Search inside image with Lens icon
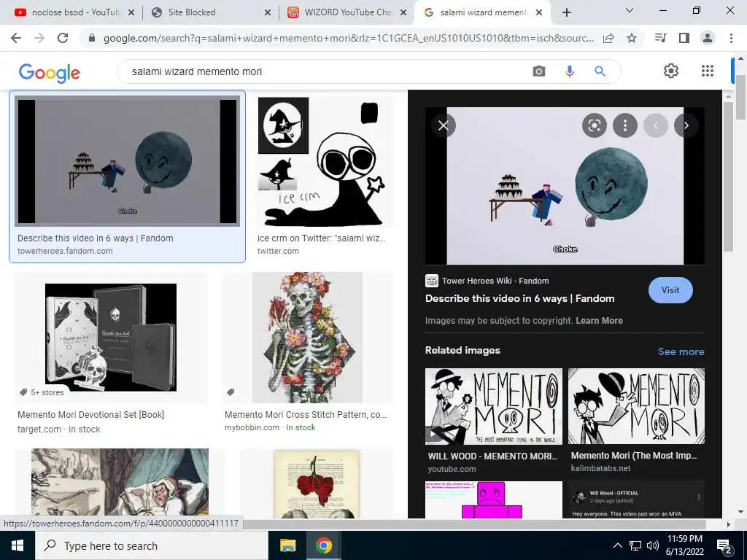Image resolution: width=747 pixels, height=560 pixels. pos(594,125)
